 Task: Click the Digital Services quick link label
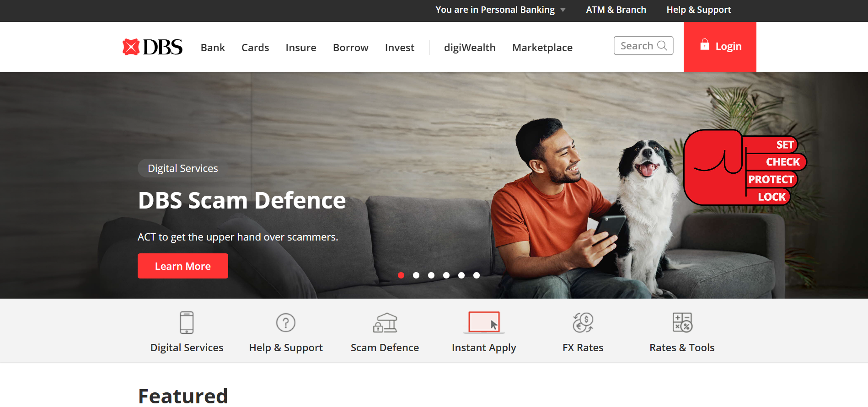tap(187, 348)
